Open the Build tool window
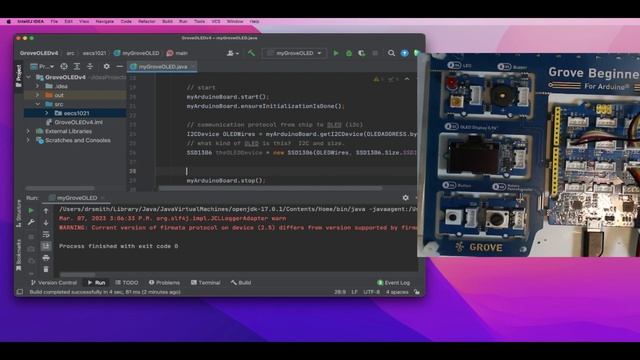The width and height of the screenshot is (640, 360). click(x=241, y=282)
